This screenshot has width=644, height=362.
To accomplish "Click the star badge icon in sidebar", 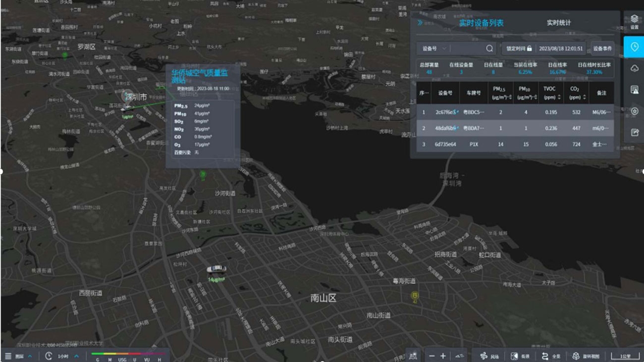I will coord(634,111).
